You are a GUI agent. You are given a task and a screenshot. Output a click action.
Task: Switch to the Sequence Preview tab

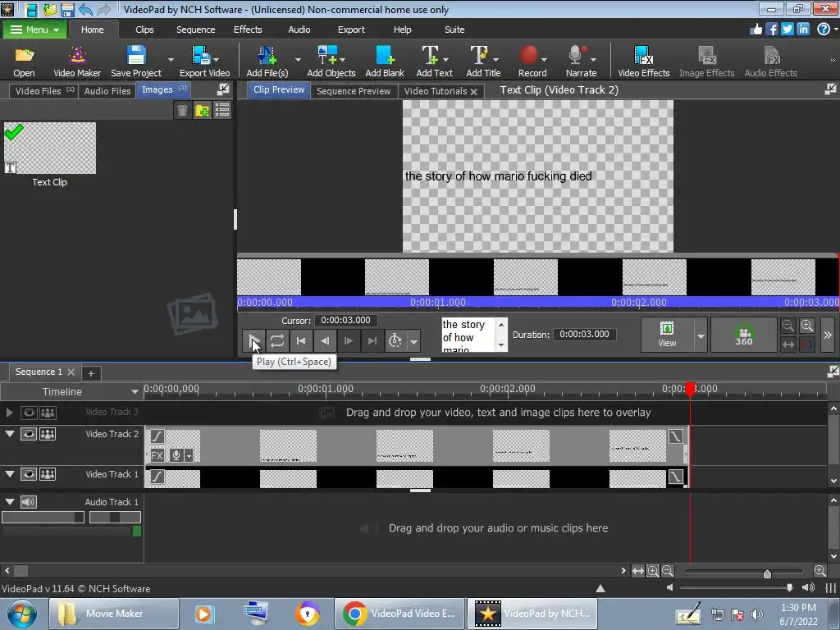pyautogui.click(x=353, y=91)
